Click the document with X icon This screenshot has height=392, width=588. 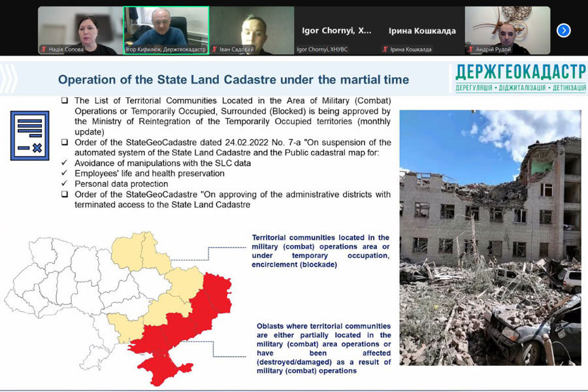29,135
